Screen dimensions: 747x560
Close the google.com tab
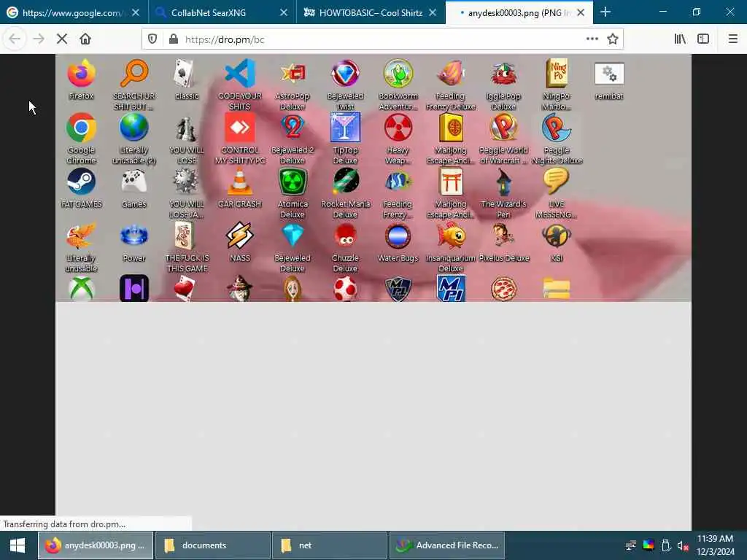[x=136, y=13]
